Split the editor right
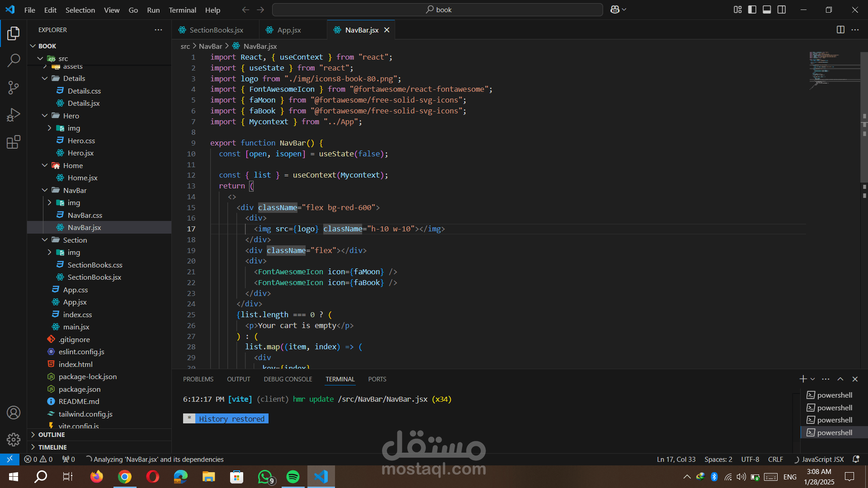 (840, 30)
